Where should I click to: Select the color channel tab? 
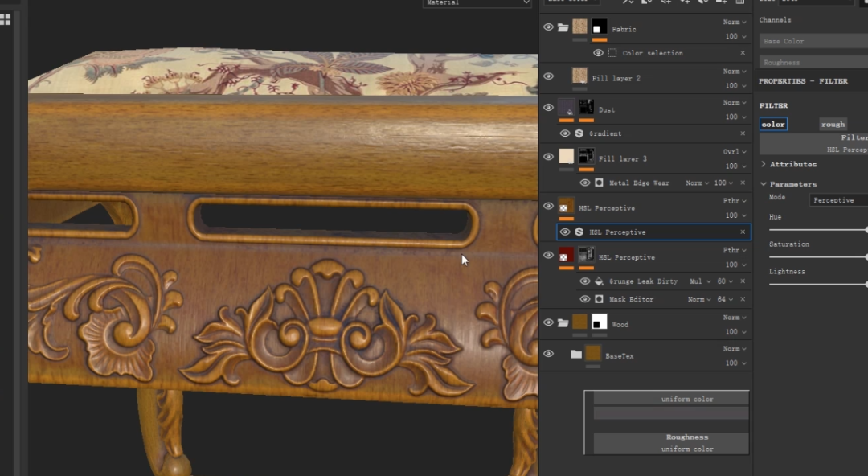[x=773, y=125]
